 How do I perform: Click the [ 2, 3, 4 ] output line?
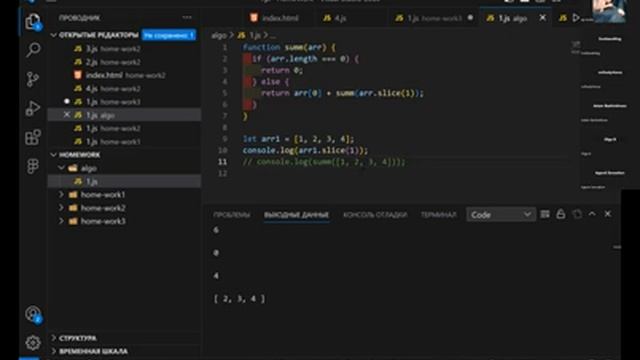coord(239,299)
